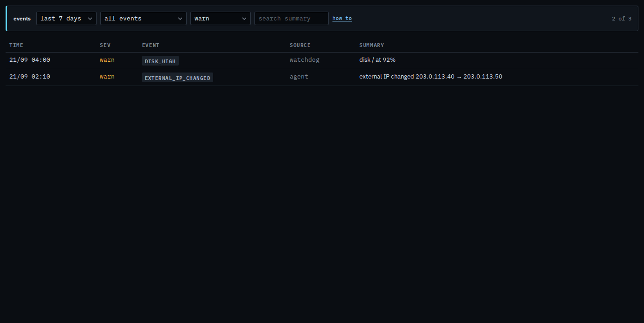Click the 'events' filter bar label
Screen dimensions: 644x323
22,19
